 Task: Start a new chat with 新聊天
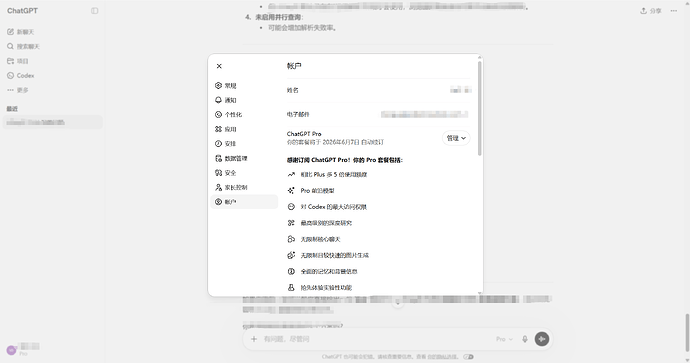point(52,32)
